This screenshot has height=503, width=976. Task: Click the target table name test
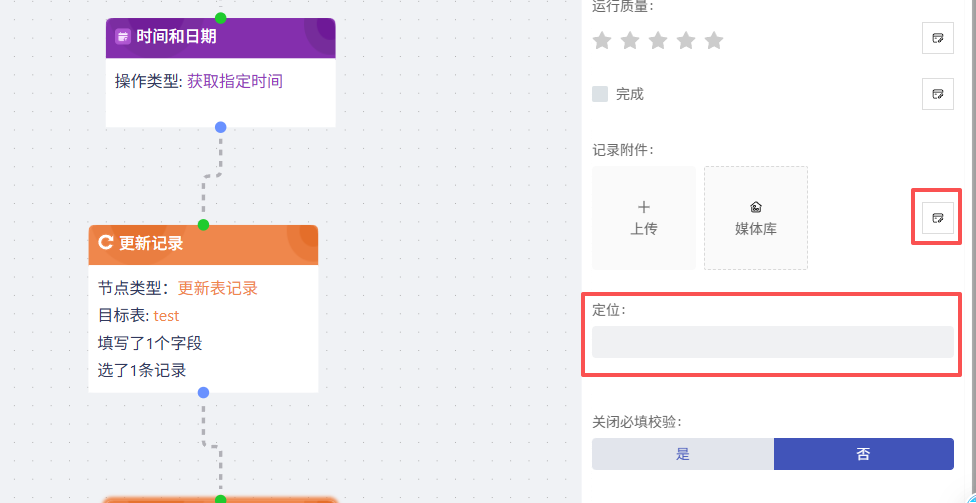tap(167, 315)
